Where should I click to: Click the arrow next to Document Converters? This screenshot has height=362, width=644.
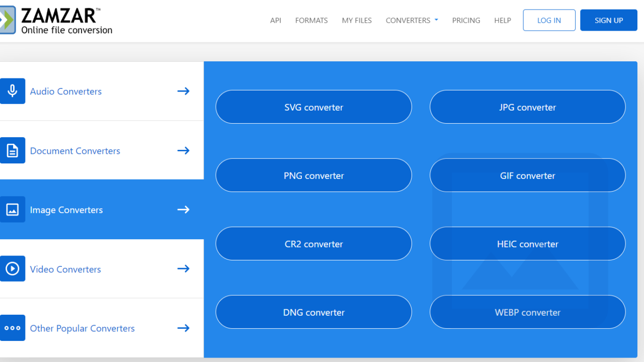click(x=184, y=150)
